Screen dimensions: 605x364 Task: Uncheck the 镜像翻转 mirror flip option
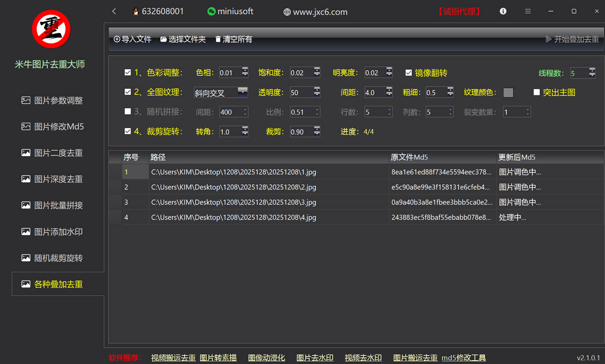[x=408, y=73]
